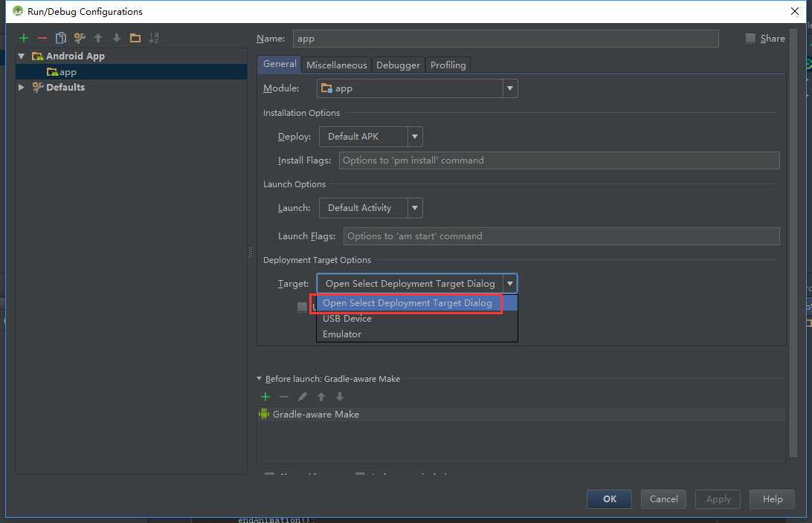The image size is (812, 523).
Task: Click the Install Flags input field
Action: [x=559, y=160]
